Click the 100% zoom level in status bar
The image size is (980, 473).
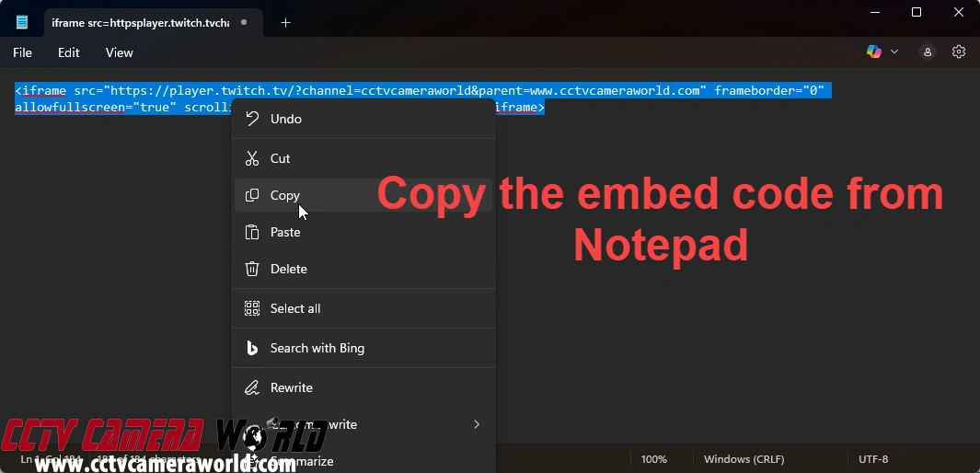pos(653,458)
